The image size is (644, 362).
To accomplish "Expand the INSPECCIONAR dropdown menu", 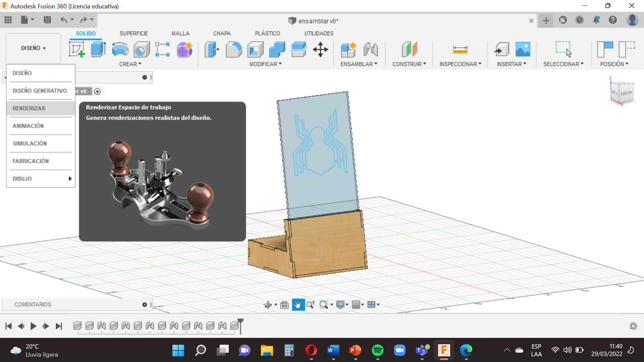I will [460, 64].
